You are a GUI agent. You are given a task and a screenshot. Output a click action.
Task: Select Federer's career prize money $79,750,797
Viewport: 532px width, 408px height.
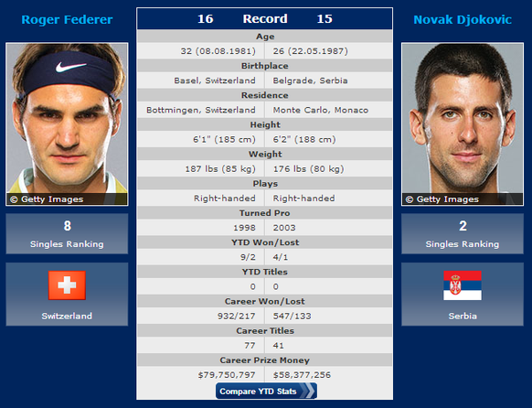point(227,375)
